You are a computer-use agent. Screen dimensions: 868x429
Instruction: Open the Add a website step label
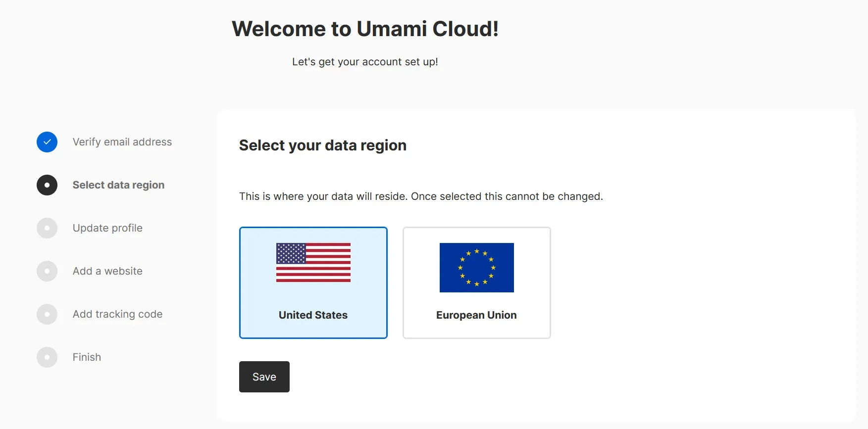(x=107, y=271)
